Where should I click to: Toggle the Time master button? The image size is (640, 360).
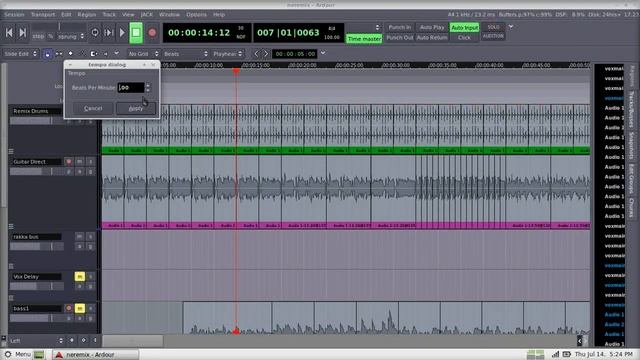(x=364, y=39)
